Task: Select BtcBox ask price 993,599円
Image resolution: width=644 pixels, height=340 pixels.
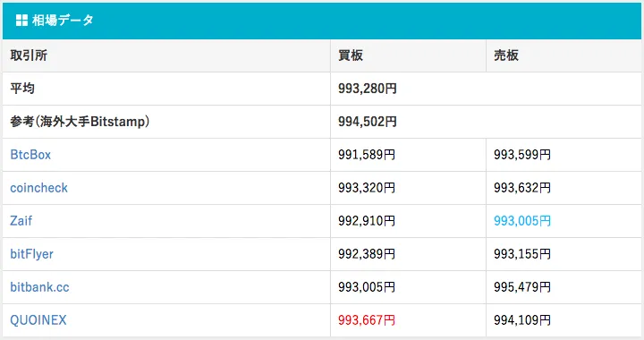Action: (522, 155)
